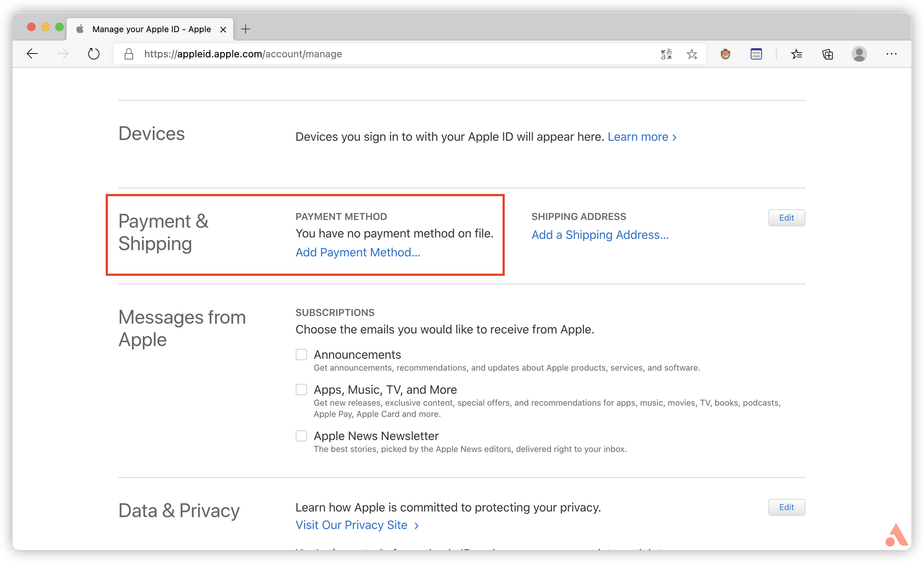Click the blue extension icon next to Tampermonkey
The width and height of the screenshot is (924, 563).
756,54
